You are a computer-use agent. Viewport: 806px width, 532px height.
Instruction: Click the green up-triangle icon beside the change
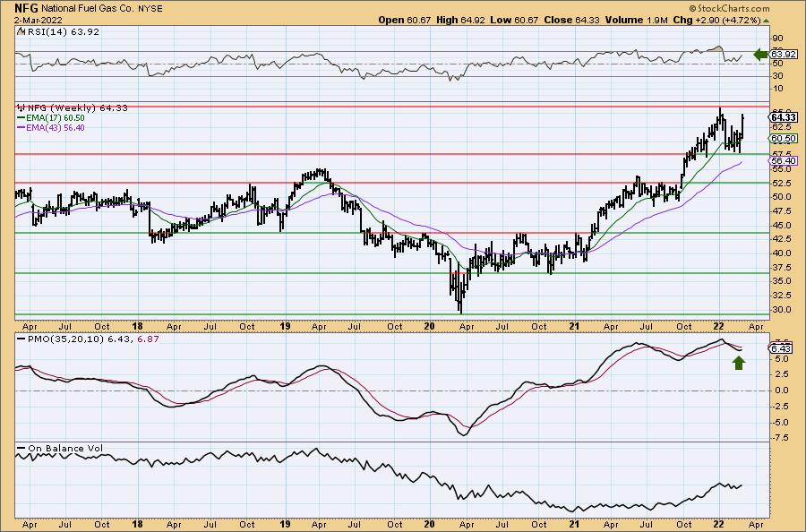click(766, 21)
